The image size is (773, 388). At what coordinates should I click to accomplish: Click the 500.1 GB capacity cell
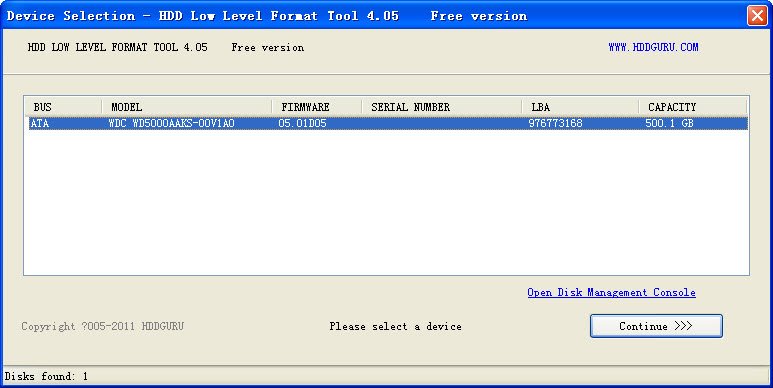pyautogui.click(x=669, y=123)
